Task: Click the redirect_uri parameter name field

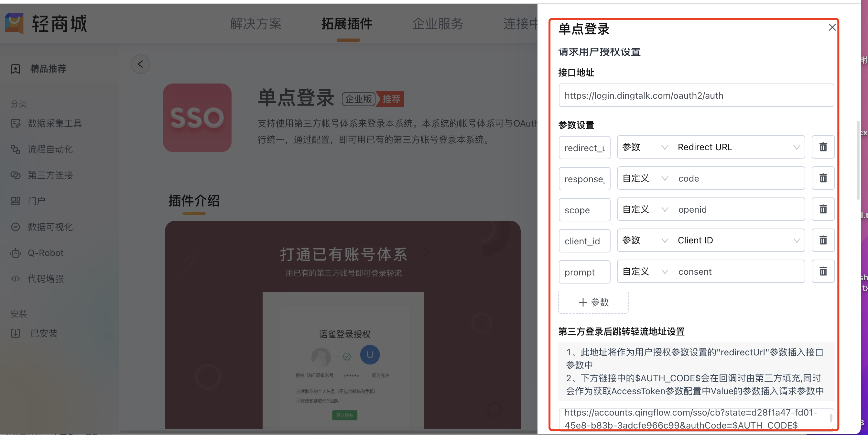Action: 584,147
